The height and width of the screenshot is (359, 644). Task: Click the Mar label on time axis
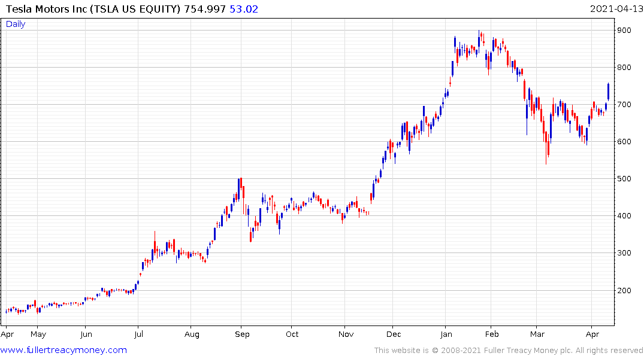click(537, 334)
